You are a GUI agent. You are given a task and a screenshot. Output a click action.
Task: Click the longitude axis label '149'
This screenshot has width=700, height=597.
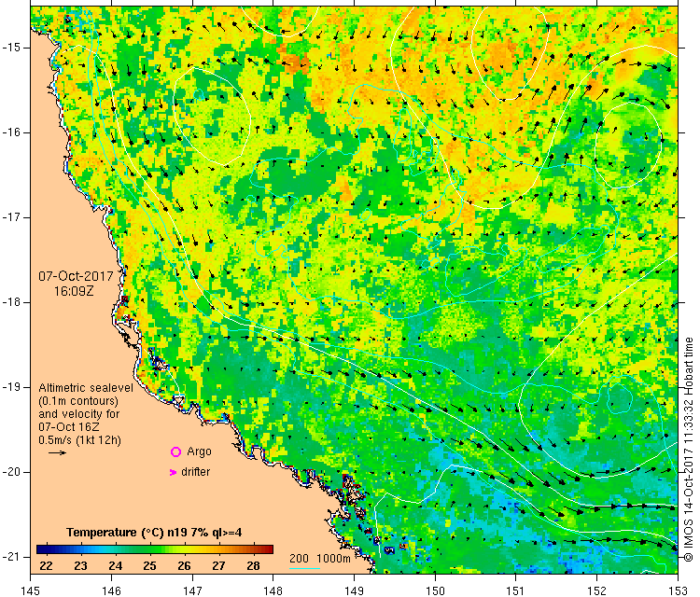click(354, 590)
